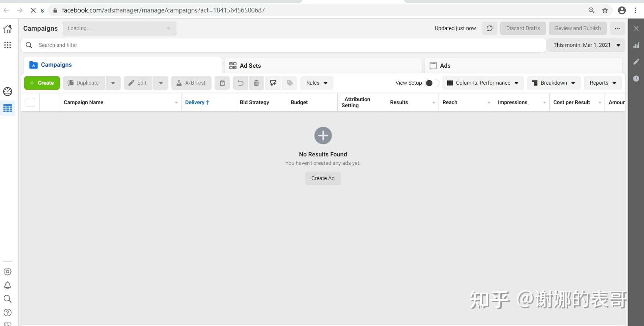Image resolution: width=644 pixels, height=326 pixels.
Task: Click the Edit button
Action: [138, 83]
